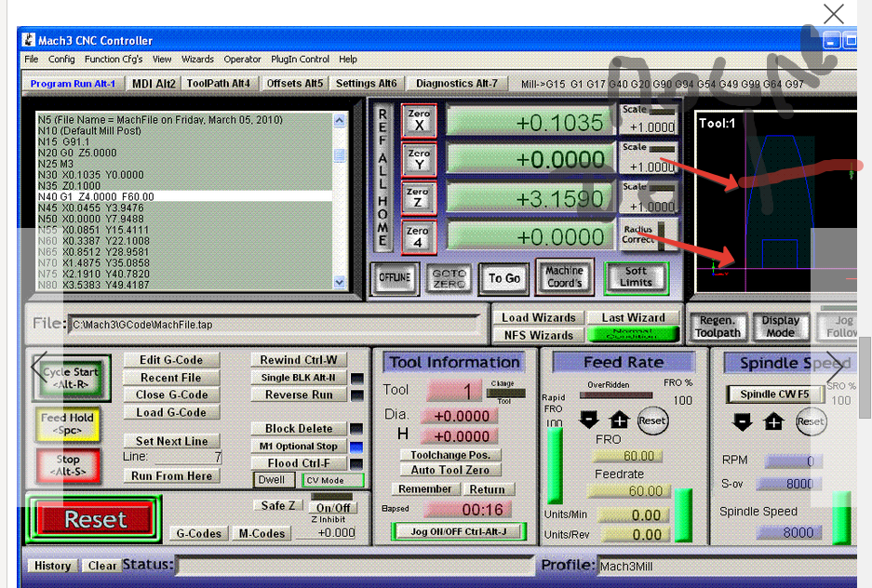
Task: Click the Zero 4 axis button
Action: [x=418, y=236]
